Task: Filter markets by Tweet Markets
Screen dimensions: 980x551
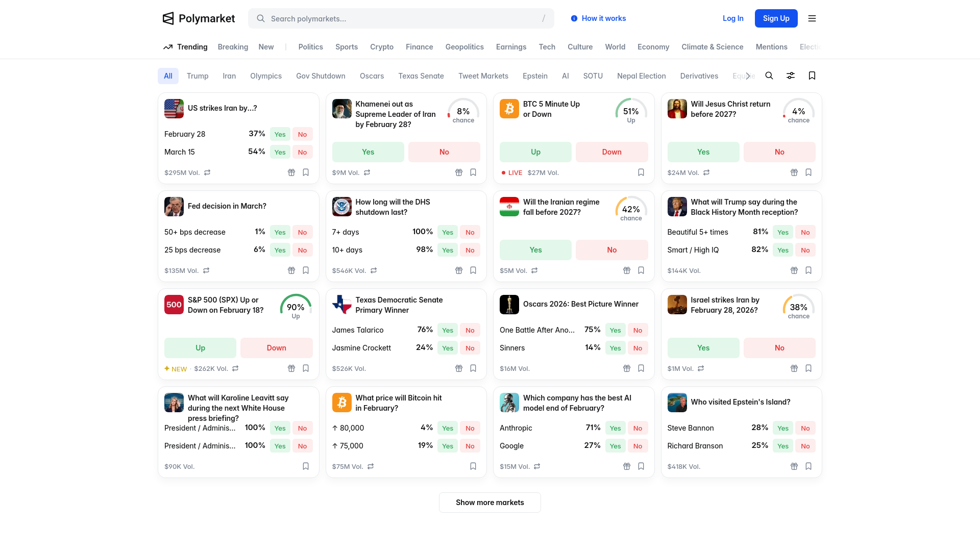Action: click(x=483, y=76)
